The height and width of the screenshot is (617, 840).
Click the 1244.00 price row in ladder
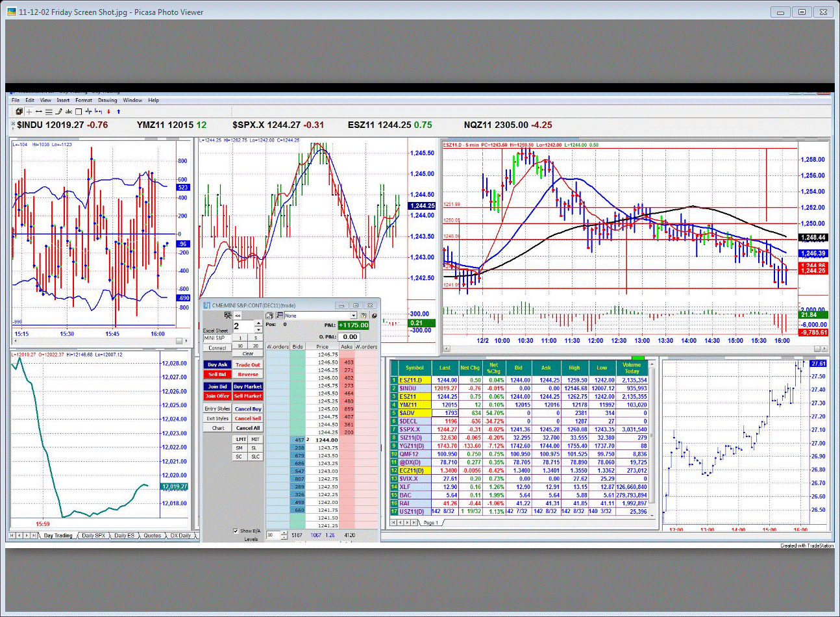(x=322, y=440)
